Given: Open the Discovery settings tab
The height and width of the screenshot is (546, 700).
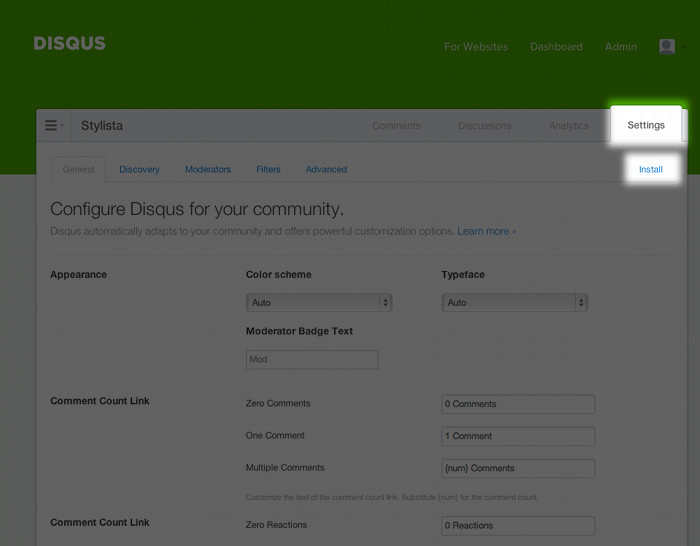Looking at the screenshot, I should pyautogui.click(x=139, y=170).
